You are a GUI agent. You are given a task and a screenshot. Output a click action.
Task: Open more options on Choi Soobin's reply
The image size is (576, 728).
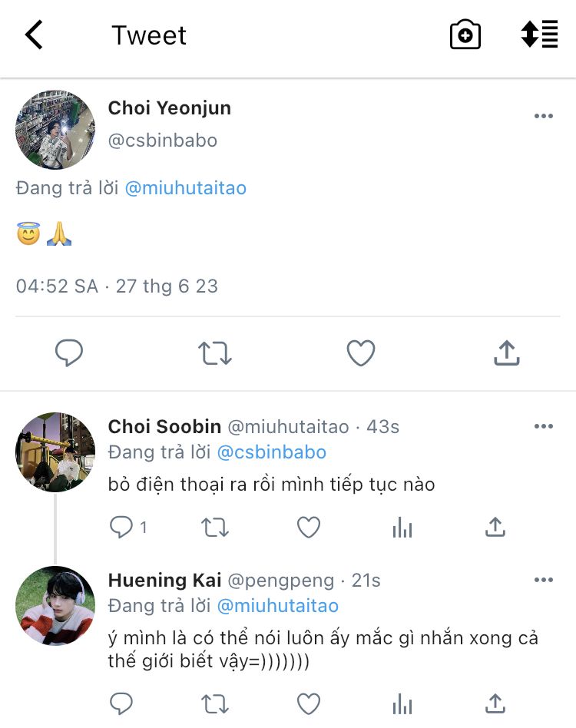click(543, 427)
